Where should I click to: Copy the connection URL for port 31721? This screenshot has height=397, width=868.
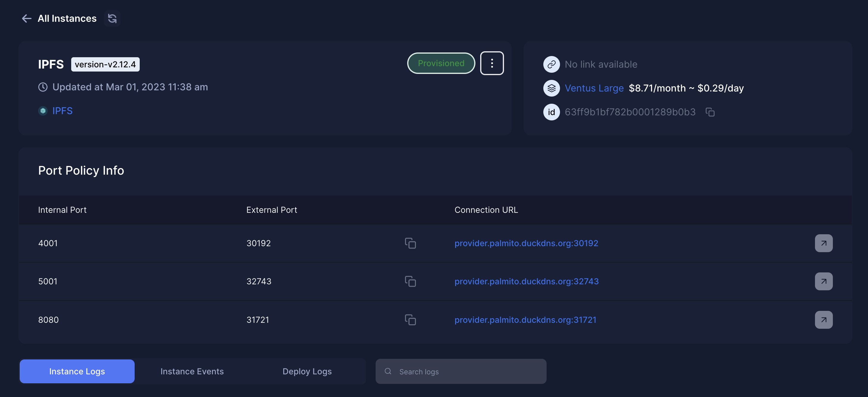click(x=411, y=320)
